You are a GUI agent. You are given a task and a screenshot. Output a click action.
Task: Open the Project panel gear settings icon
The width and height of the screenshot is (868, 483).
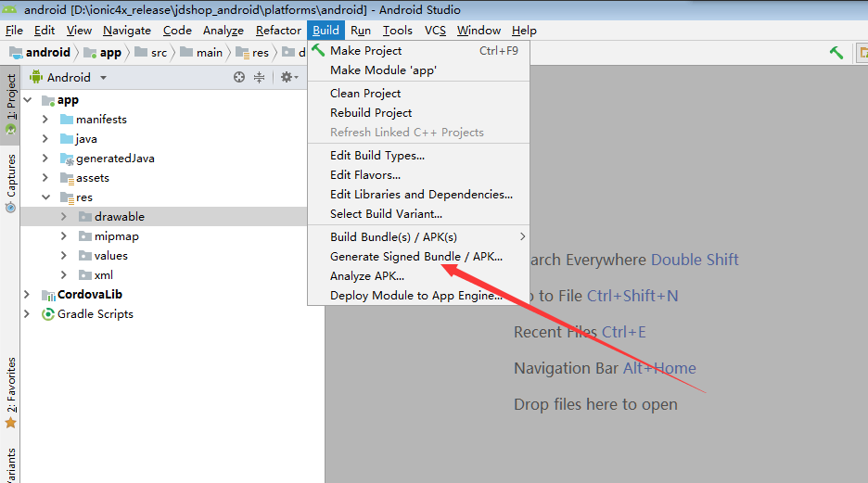(289, 78)
